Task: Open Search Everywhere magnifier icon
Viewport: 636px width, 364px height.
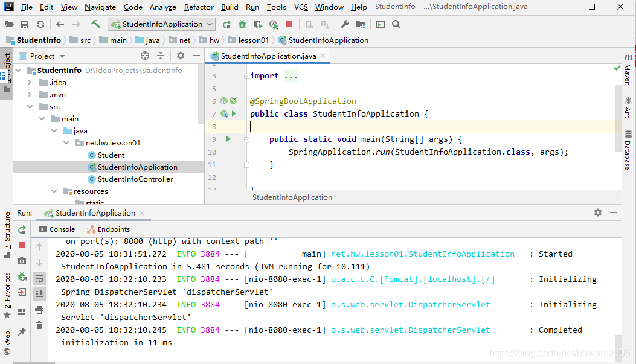Action: (x=396, y=24)
